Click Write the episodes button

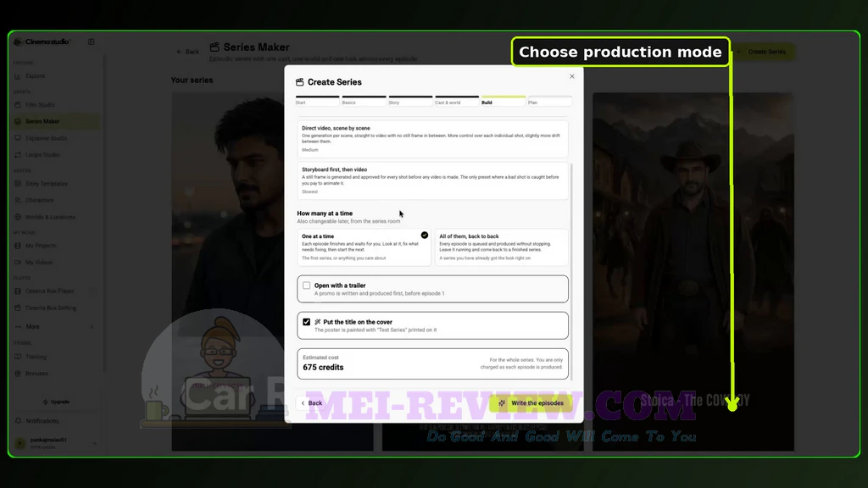pos(531,402)
